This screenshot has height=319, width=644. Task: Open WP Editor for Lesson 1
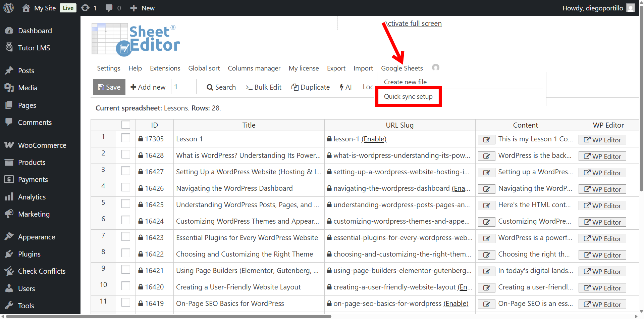click(x=602, y=139)
